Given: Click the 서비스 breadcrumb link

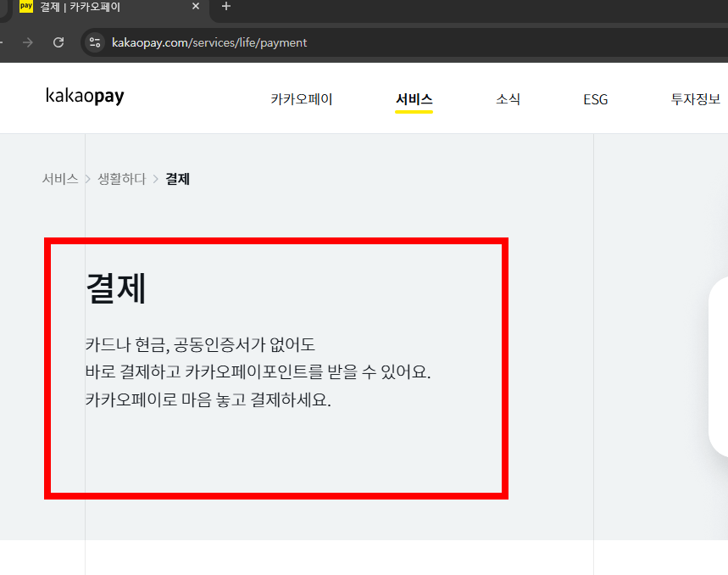Looking at the screenshot, I should [60, 179].
